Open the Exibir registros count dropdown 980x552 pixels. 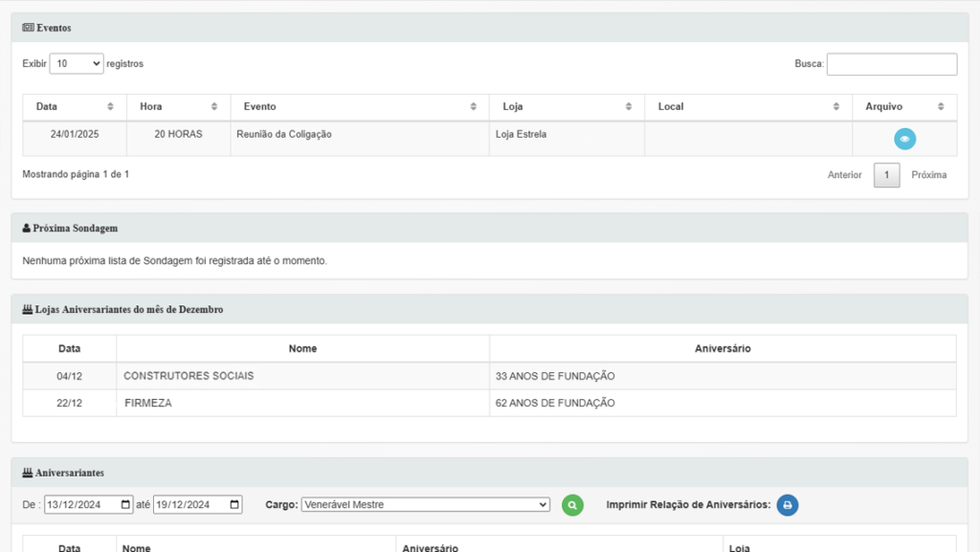[77, 64]
